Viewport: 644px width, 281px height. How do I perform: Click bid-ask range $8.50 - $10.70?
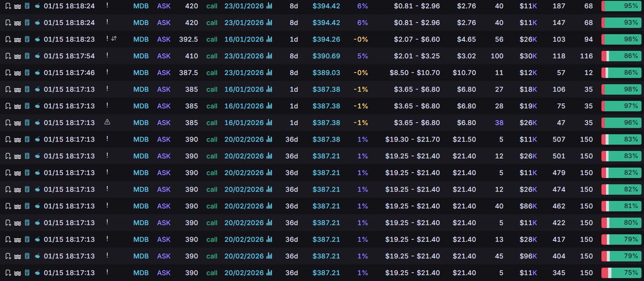point(415,73)
